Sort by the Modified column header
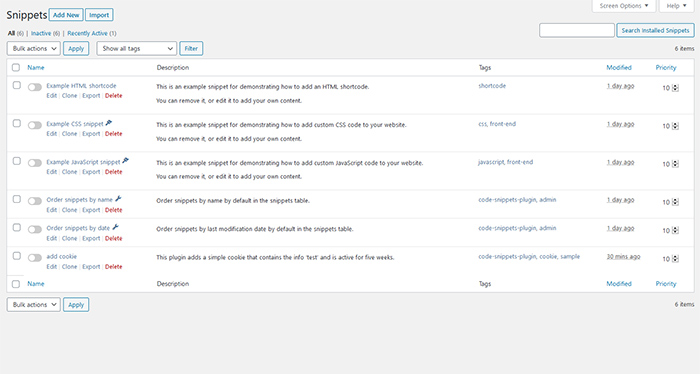The image size is (700, 374). 619,68
